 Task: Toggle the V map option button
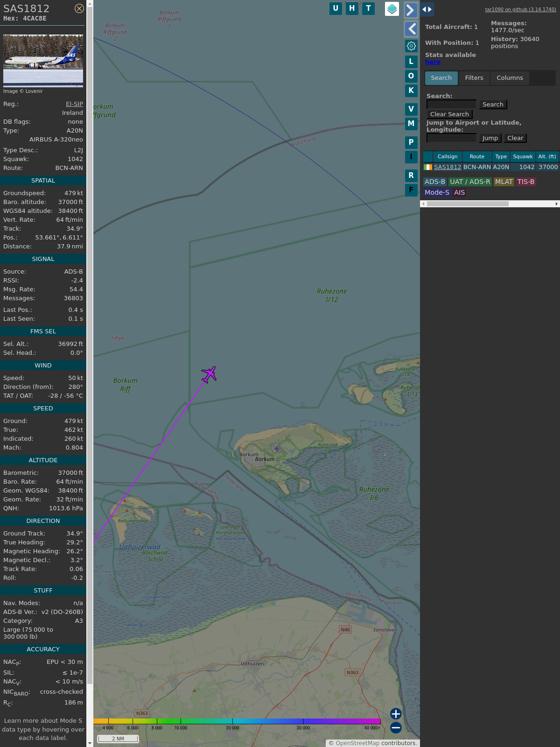point(411,109)
